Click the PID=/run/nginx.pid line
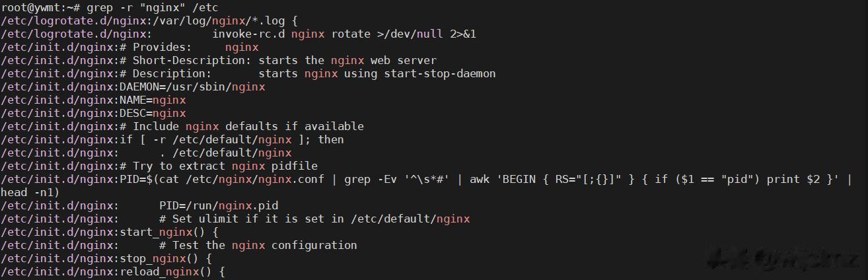Image resolution: width=868 pixels, height=280 pixels. tap(218, 205)
